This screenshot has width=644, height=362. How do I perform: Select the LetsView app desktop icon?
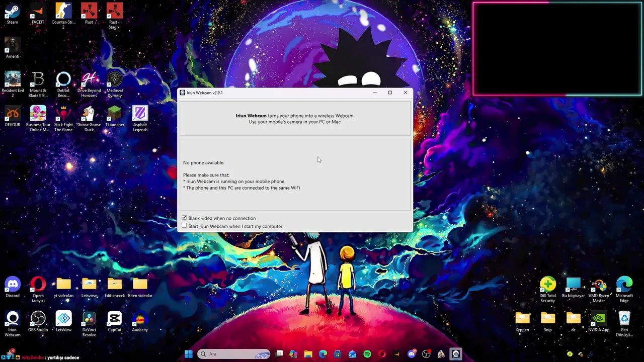click(x=63, y=322)
